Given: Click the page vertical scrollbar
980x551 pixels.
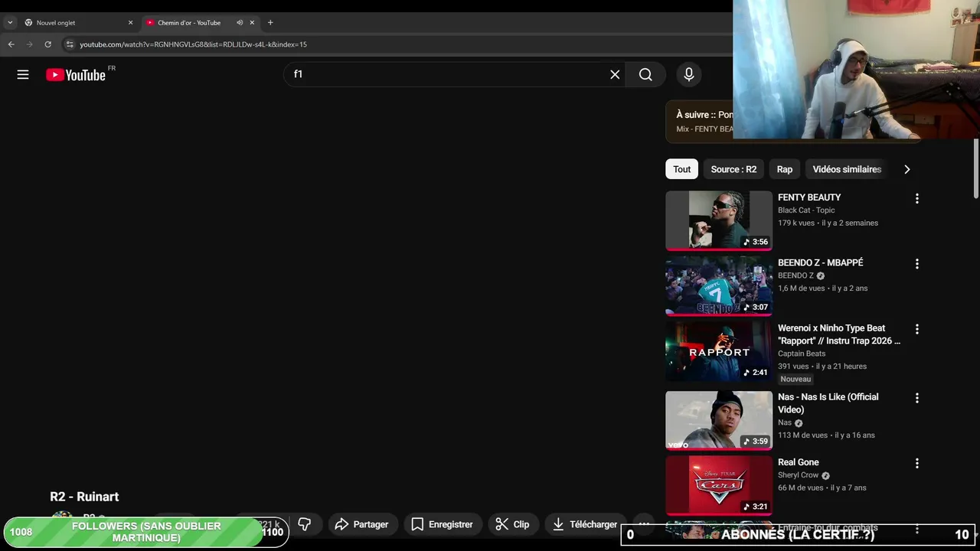Looking at the screenshot, I should tap(975, 168).
